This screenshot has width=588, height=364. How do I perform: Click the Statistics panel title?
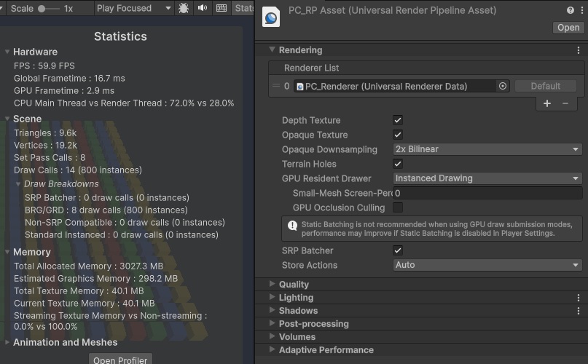[x=120, y=36]
